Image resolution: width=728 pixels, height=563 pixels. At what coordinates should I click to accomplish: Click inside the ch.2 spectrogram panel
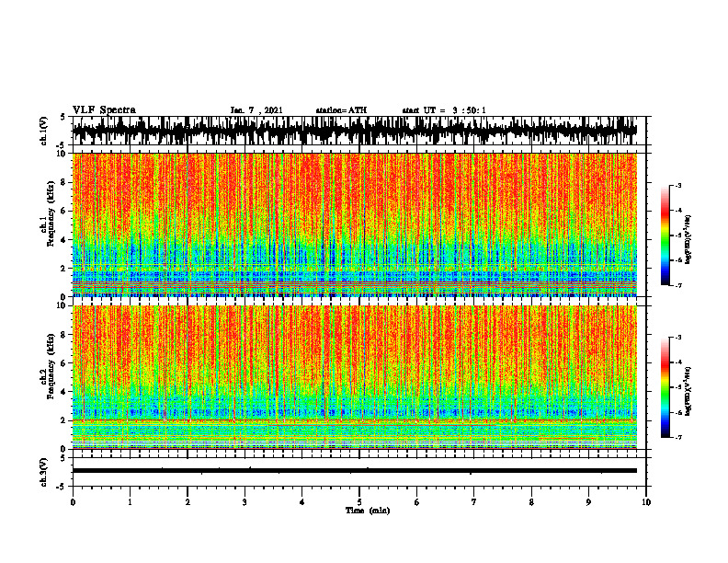354,377
